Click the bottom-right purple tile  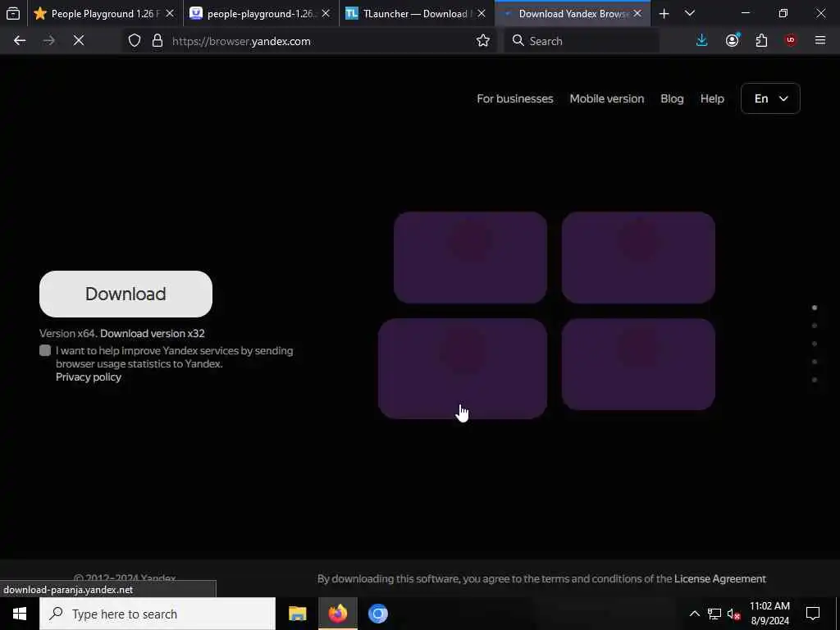point(638,364)
